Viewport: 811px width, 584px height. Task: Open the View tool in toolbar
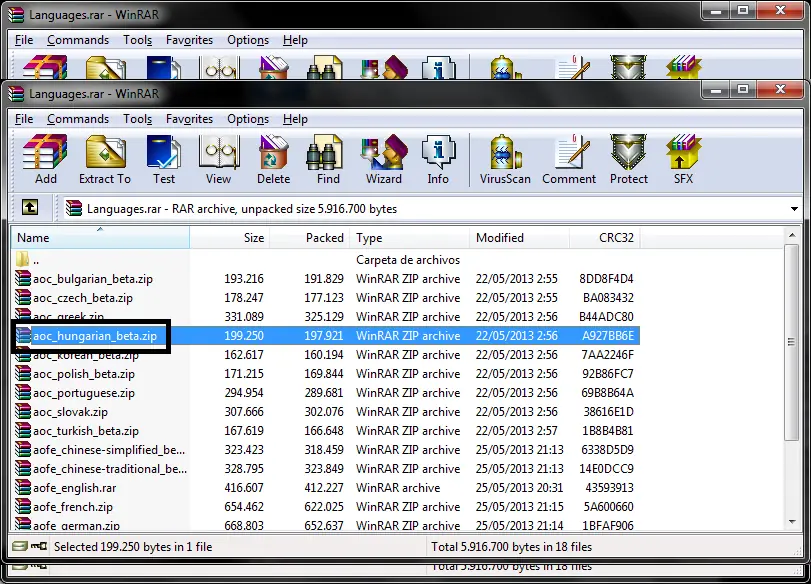point(218,159)
